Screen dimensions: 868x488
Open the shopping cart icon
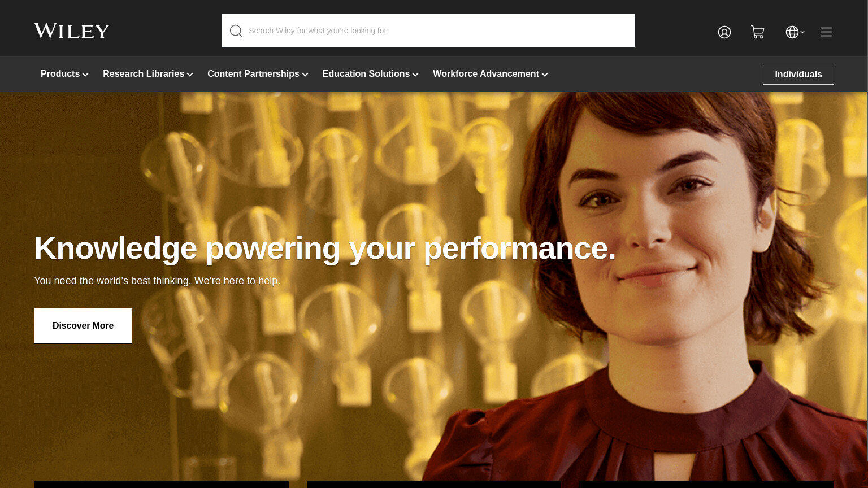tap(758, 32)
